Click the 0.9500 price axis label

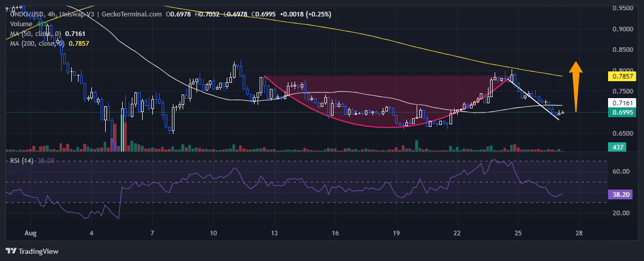(x=622, y=8)
